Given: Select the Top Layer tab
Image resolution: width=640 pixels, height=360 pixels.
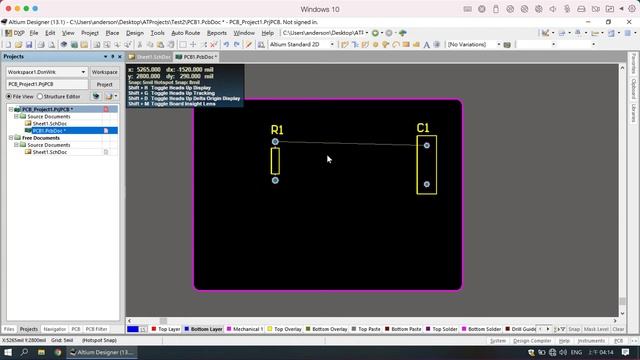Looking at the screenshot, I should coord(166,329).
